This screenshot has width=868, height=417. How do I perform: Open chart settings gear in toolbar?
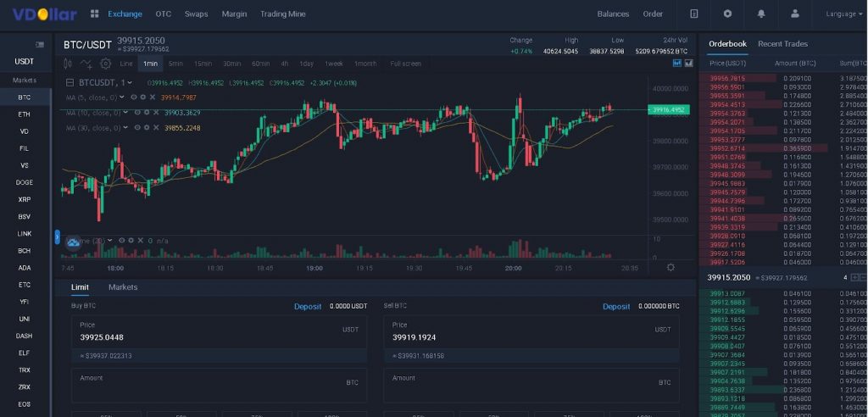click(106, 64)
